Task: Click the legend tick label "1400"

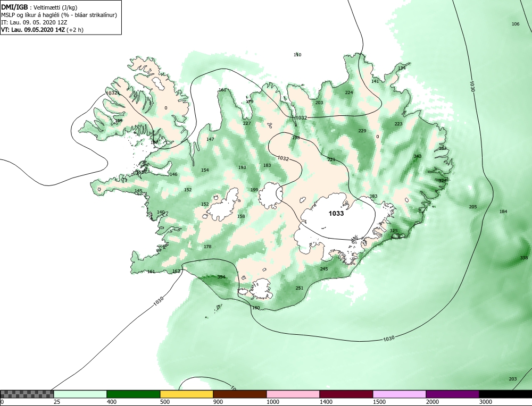Action: tap(326, 402)
